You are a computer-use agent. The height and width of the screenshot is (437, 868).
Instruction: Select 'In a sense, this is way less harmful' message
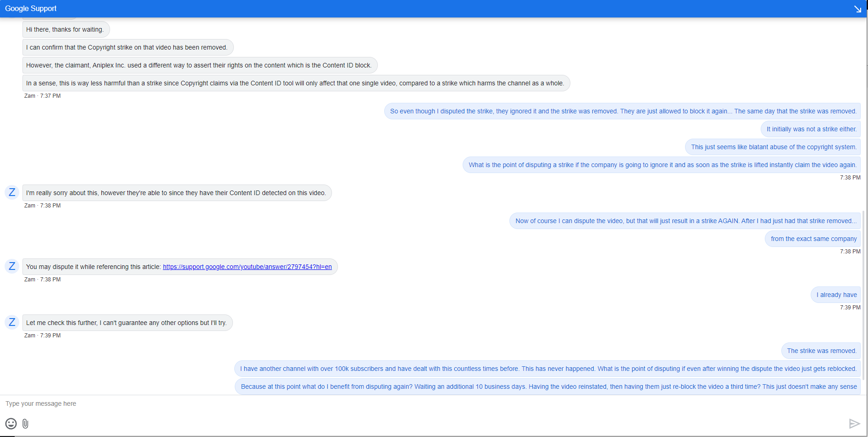296,83
